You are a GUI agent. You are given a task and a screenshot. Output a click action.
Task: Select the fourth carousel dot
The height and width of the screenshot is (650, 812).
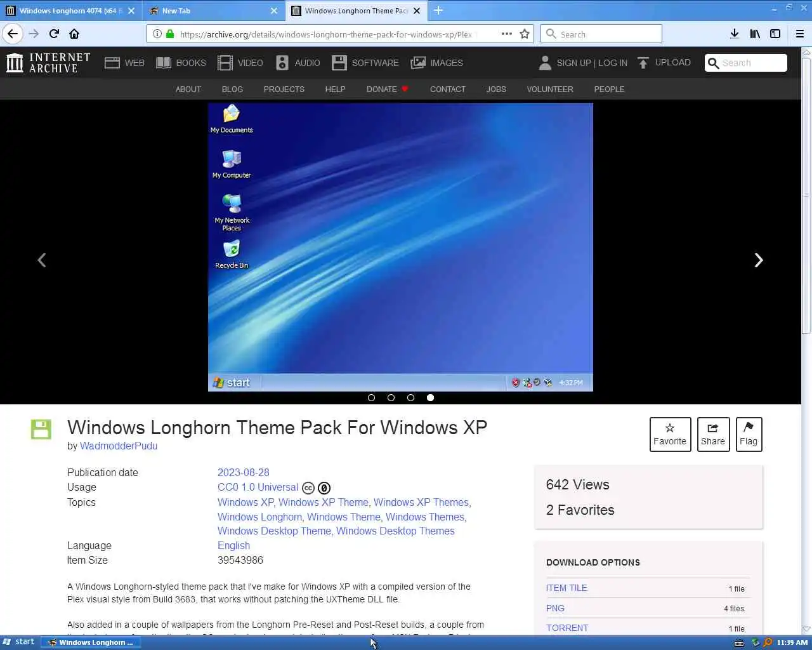click(430, 397)
